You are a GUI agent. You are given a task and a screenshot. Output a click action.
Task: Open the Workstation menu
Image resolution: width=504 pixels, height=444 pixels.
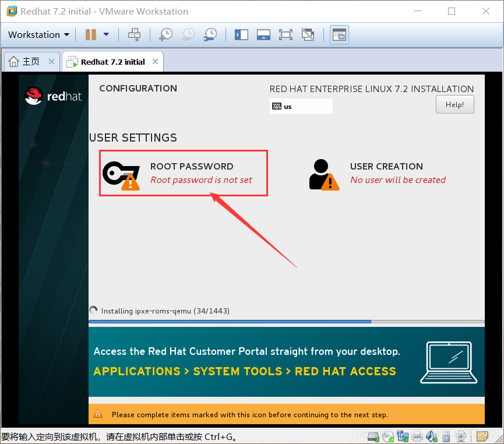(x=38, y=35)
